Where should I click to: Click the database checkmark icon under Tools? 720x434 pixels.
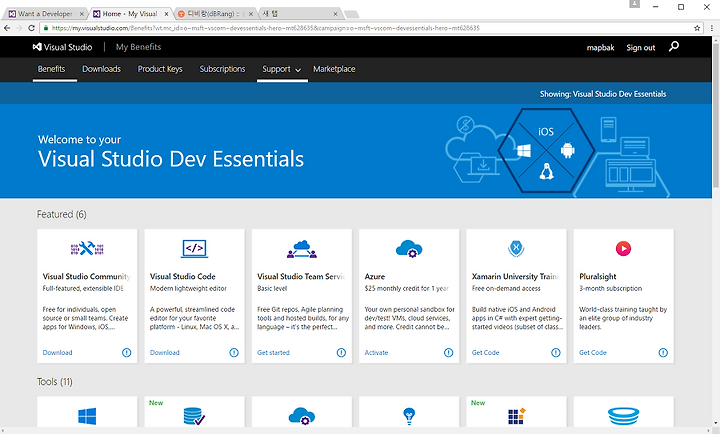pos(194,416)
